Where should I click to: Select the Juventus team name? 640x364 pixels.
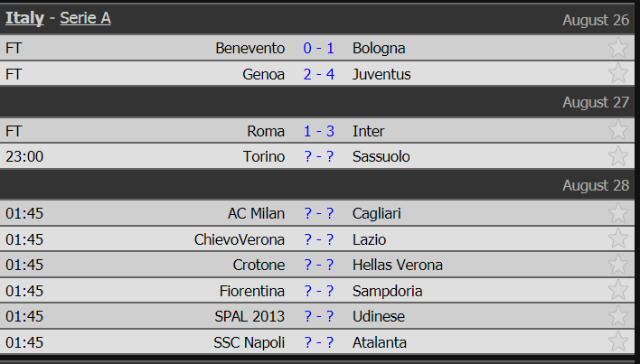[381, 73]
